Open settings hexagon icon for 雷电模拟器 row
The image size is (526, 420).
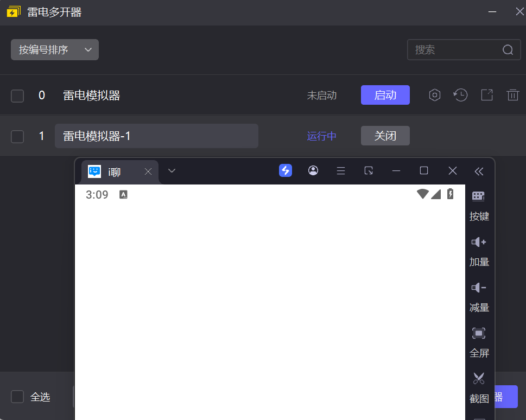434,95
